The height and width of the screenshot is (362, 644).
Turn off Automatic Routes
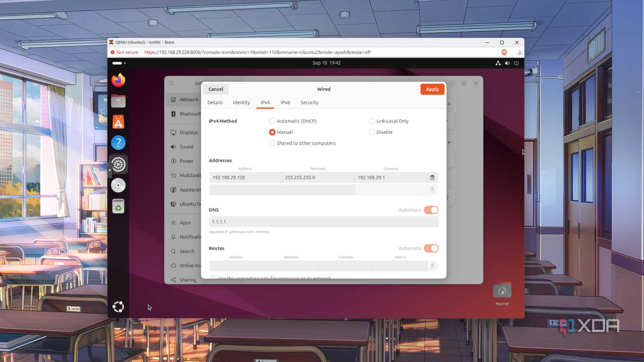(x=431, y=248)
